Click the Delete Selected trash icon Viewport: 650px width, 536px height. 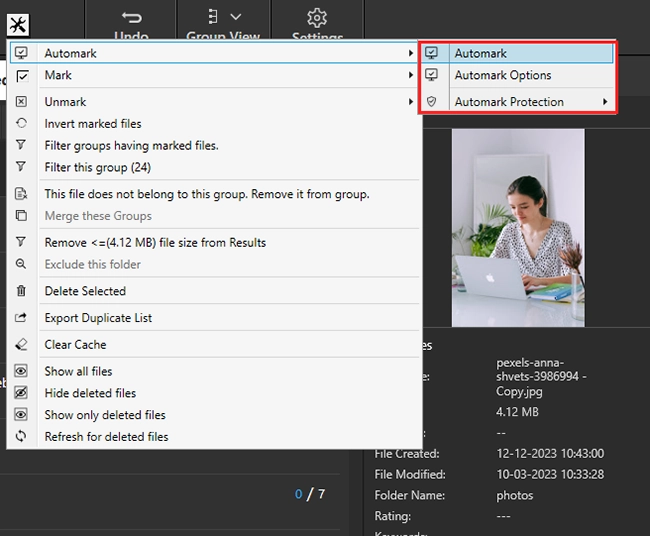[21, 291]
